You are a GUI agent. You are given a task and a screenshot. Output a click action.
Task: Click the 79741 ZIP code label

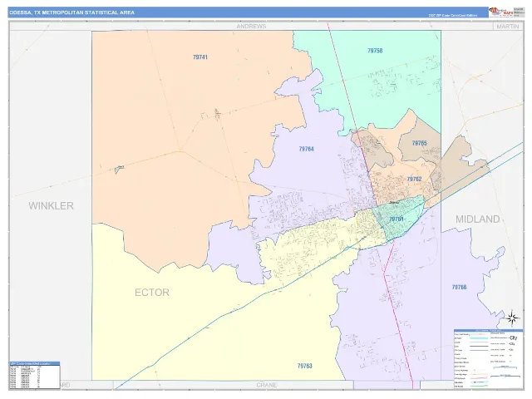tap(200, 57)
